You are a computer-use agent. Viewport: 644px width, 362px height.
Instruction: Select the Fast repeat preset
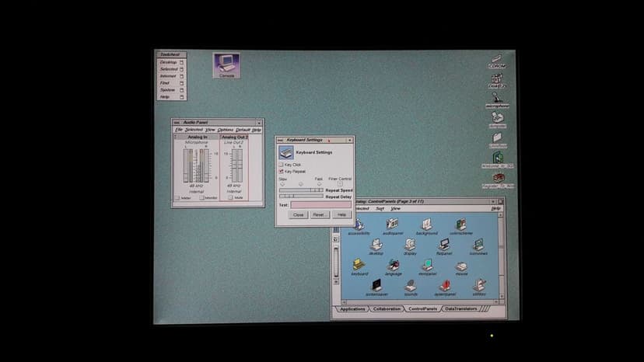pyautogui.click(x=319, y=184)
